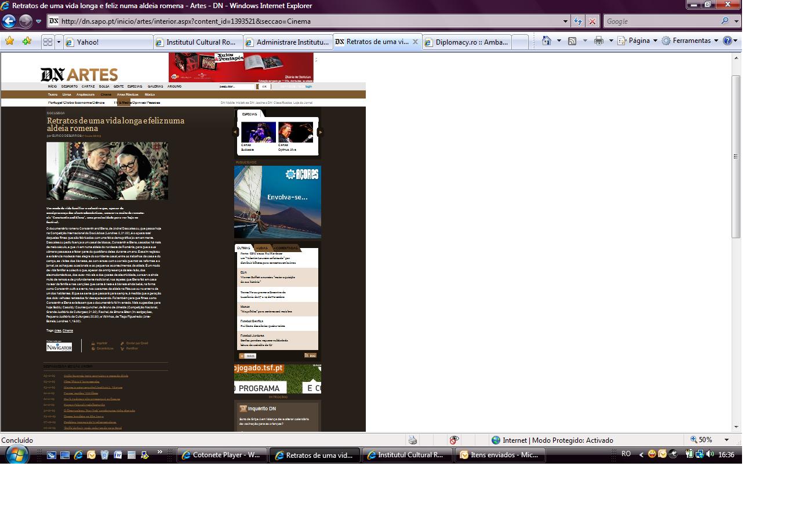Refresh the page with the refresh icon

pyautogui.click(x=578, y=21)
